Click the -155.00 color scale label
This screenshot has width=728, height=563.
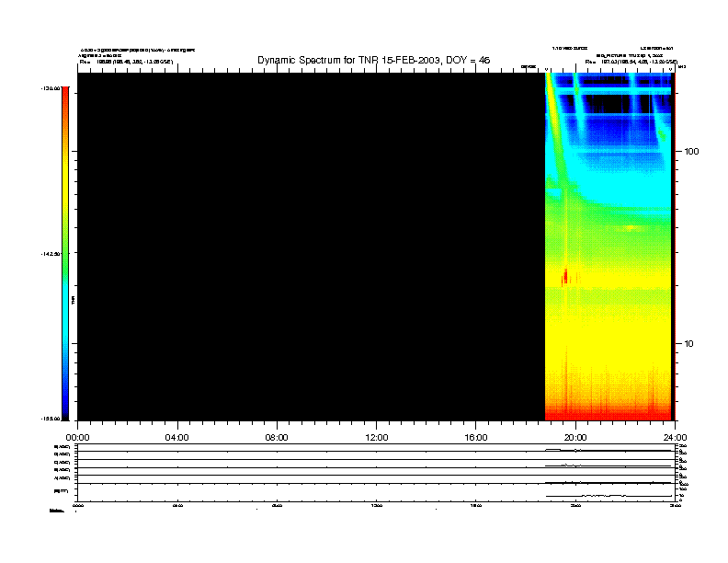pos(51,419)
